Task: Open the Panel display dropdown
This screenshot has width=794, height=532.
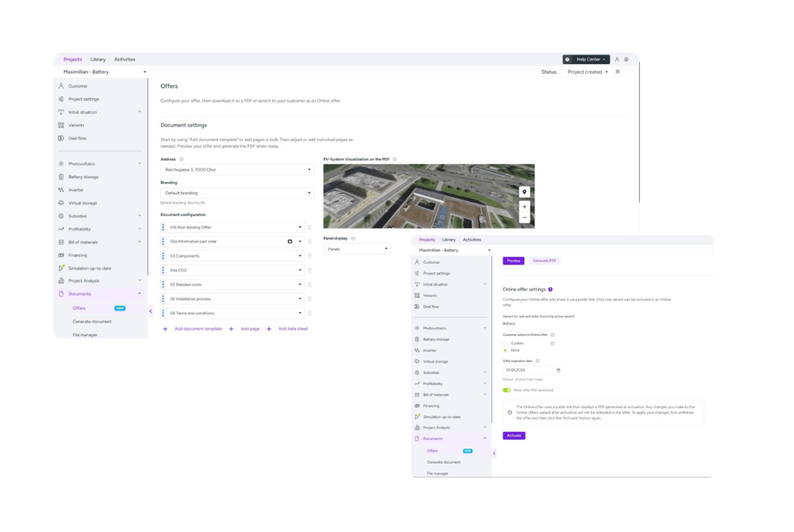Action: (357, 249)
